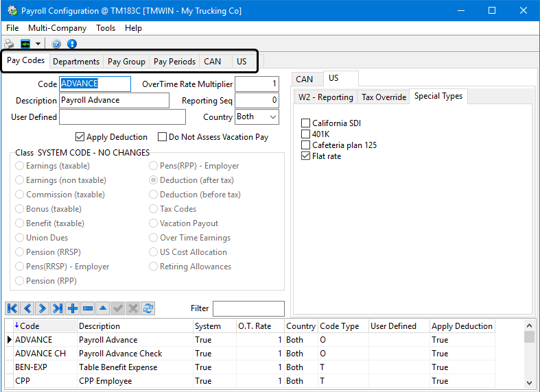Refresh the pay codes grid
The width and height of the screenshot is (540, 392).
click(148, 308)
